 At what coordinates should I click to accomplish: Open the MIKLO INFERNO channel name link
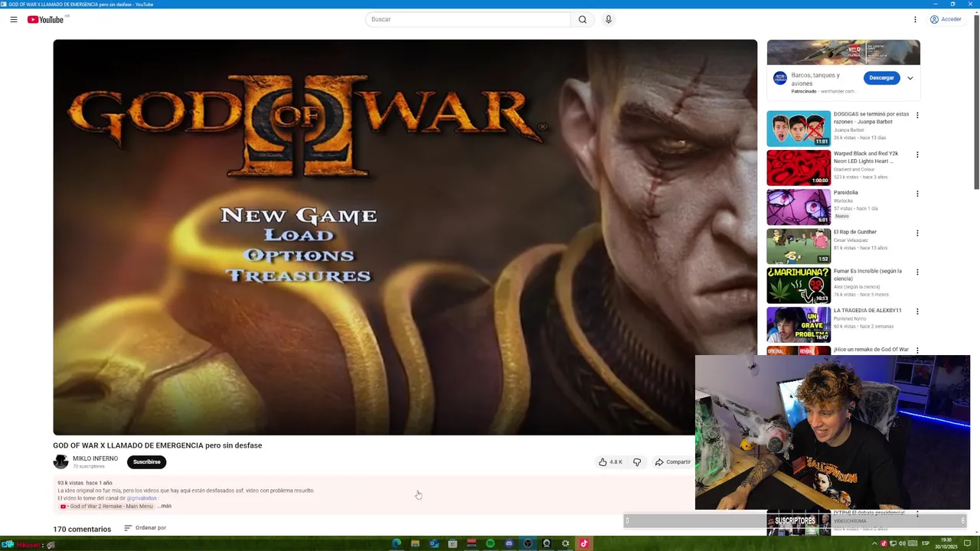(95, 458)
